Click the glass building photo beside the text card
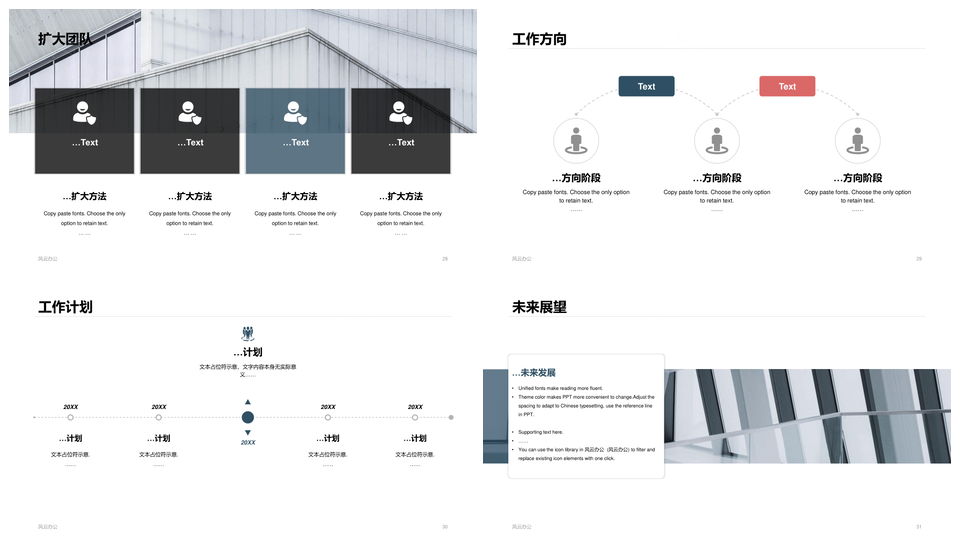The width and height of the screenshot is (960, 548). 808,416
